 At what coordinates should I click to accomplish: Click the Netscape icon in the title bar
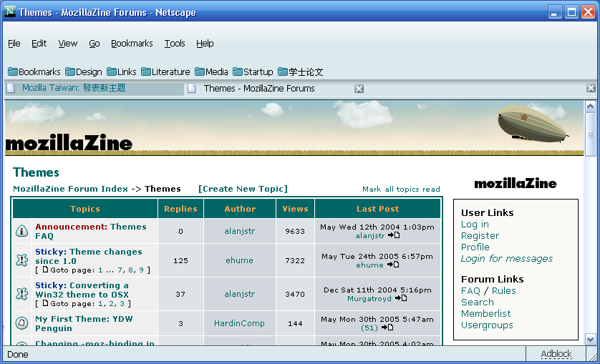click(x=10, y=12)
